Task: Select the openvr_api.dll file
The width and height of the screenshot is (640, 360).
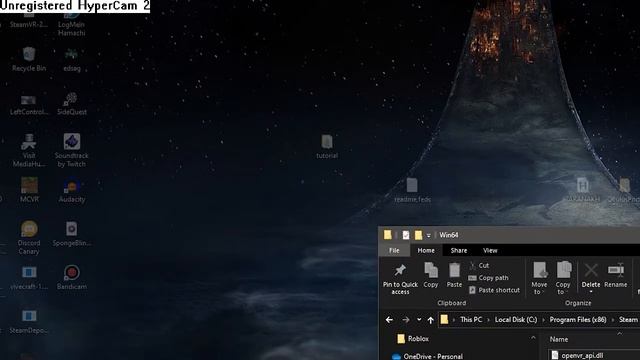Action: tap(578, 355)
